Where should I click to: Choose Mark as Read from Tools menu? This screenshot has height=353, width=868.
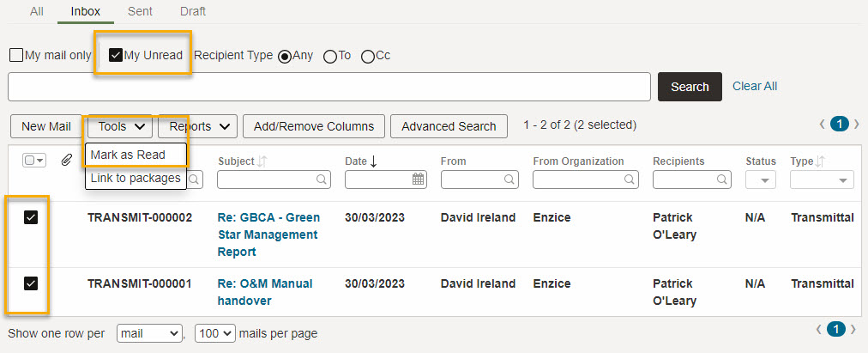coord(128,155)
